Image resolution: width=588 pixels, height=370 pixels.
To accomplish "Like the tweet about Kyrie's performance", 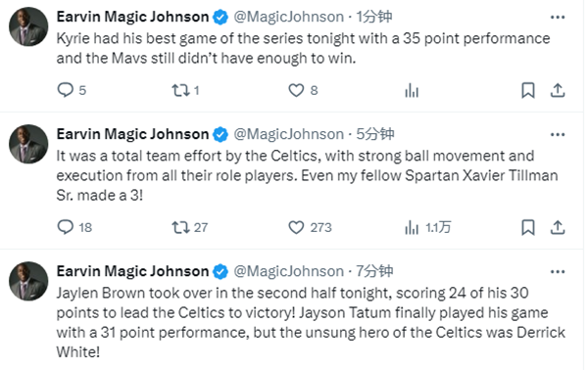I will click(x=296, y=90).
